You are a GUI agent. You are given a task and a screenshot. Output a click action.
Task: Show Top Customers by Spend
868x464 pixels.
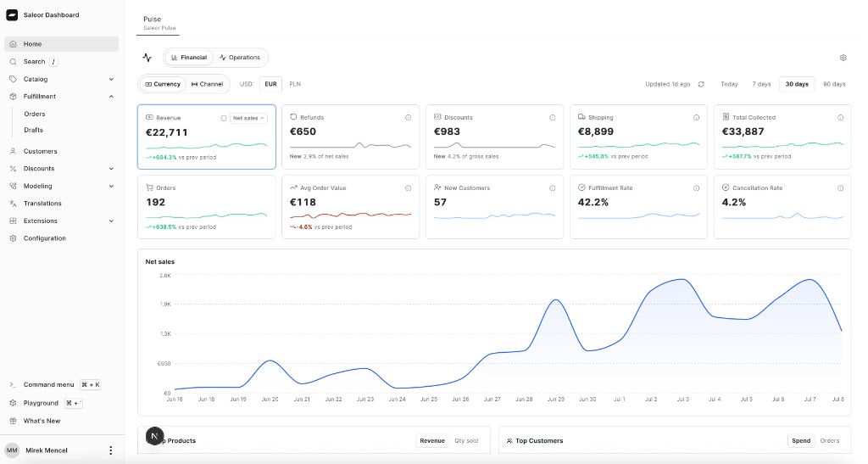click(x=801, y=441)
